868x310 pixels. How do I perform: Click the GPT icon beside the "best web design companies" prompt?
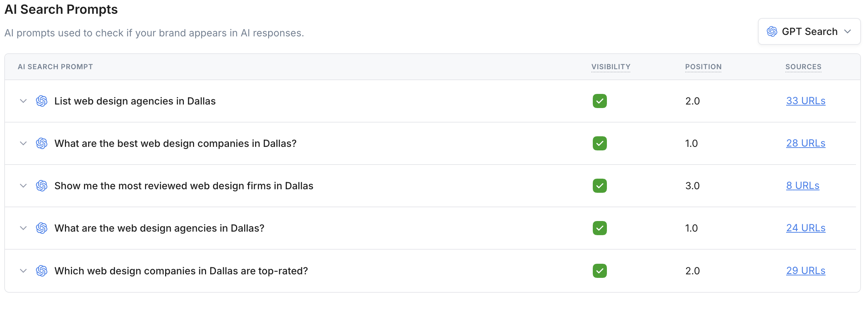coord(42,144)
